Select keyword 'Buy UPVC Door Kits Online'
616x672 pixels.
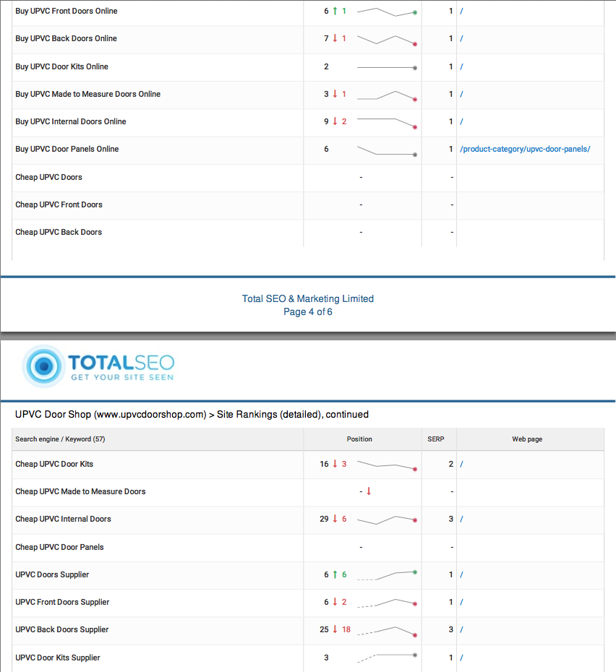point(61,67)
